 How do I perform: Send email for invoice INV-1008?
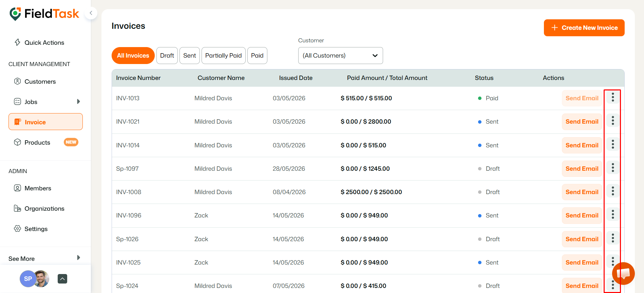(x=582, y=192)
